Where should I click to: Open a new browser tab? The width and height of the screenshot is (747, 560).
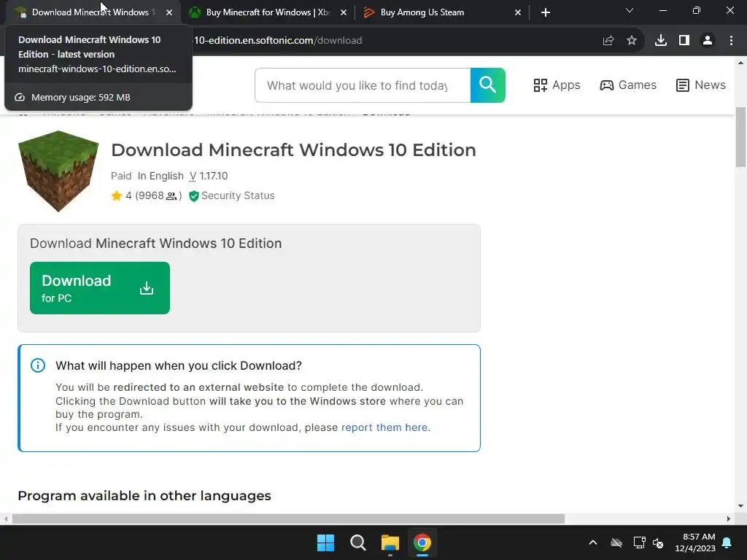[546, 12]
